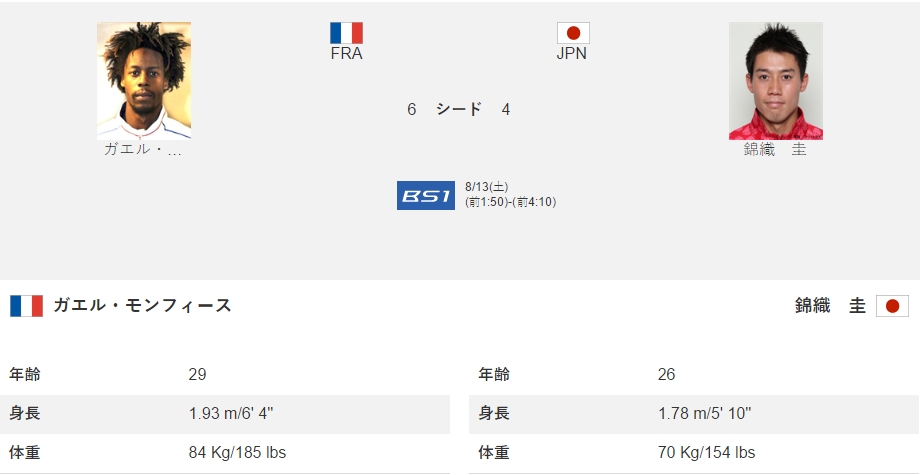Click Monfils age value 29

(x=197, y=375)
